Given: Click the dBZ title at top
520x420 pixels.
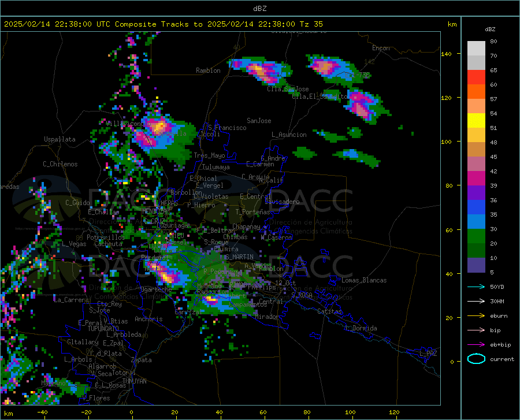Looking at the screenshot, I should tap(259, 9).
